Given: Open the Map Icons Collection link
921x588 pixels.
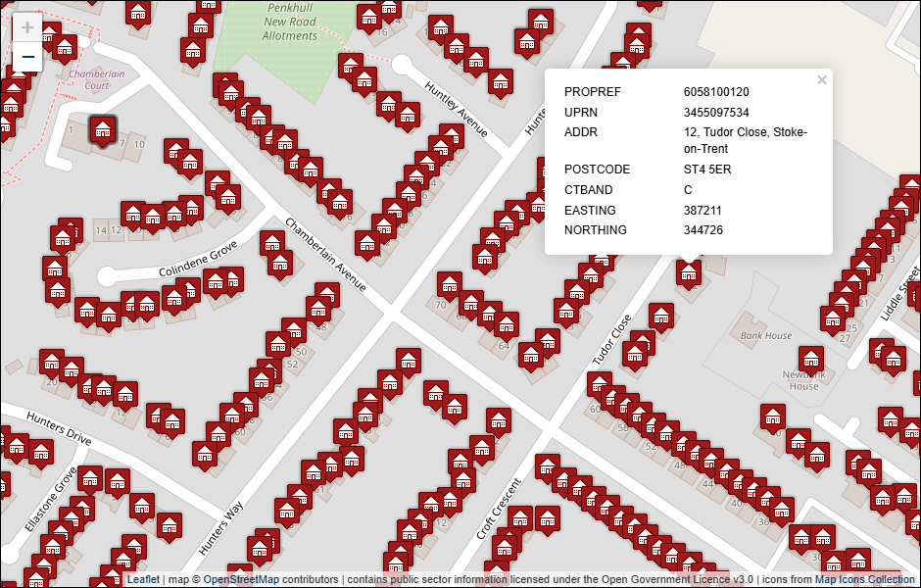Looking at the screenshot, I should pyautogui.click(x=864, y=579).
